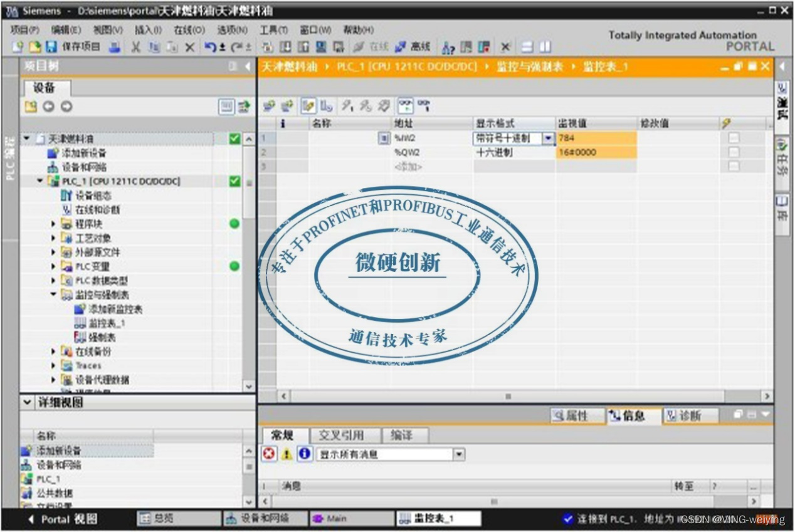795x532 pixels.
Task: Click the Delete X icon in main toolbar
Action: point(189,47)
